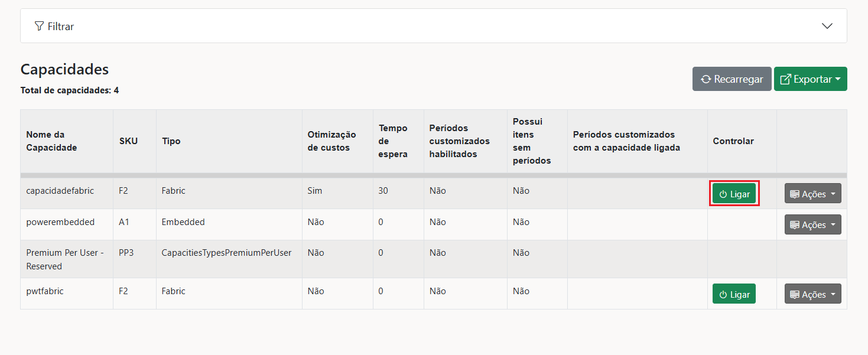The image size is (868, 355).
Task: Click the Possui itens sem períodos header
Action: (x=531, y=141)
